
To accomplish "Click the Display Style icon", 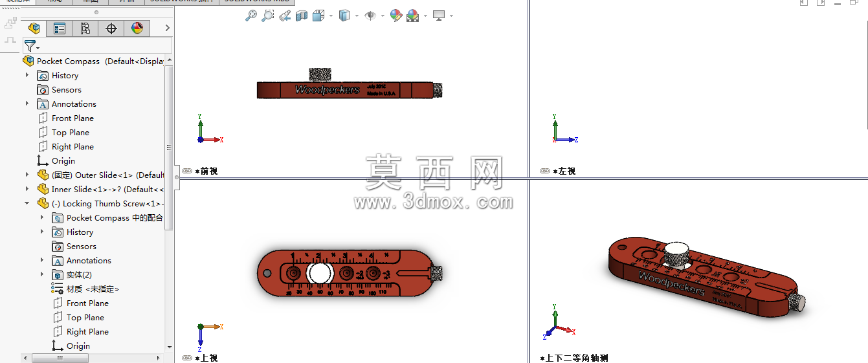I will coord(344,16).
